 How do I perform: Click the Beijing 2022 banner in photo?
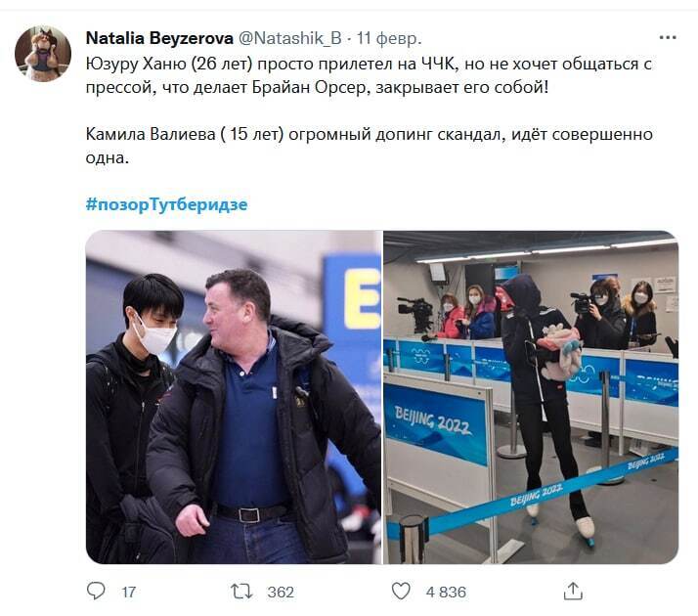point(436,422)
